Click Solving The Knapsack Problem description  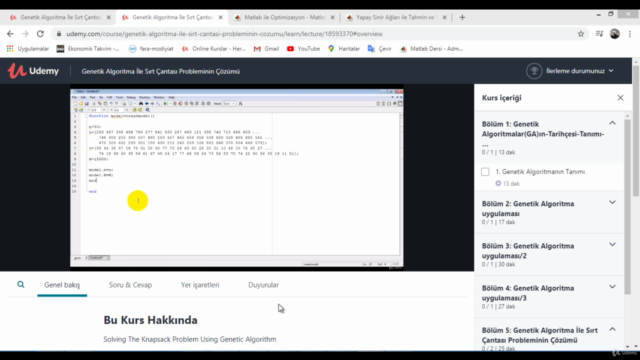[x=190, y=339]
